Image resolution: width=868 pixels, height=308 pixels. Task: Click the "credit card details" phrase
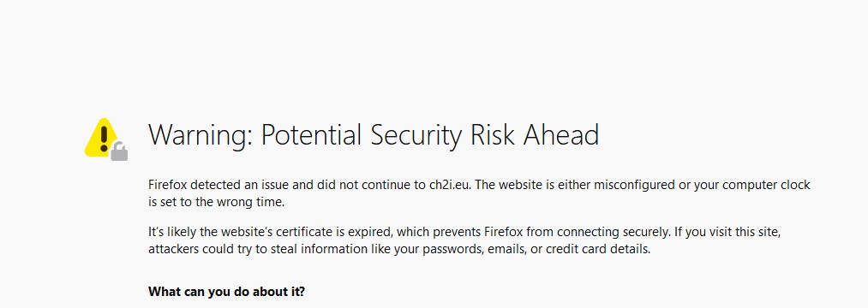coord(598,249)
